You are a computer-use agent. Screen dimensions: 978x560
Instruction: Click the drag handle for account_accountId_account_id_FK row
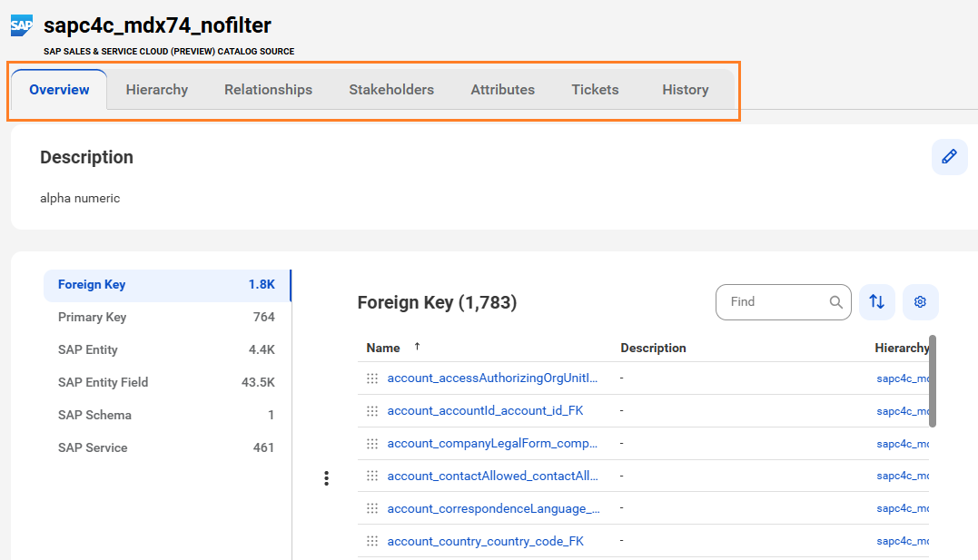[372, 411]
